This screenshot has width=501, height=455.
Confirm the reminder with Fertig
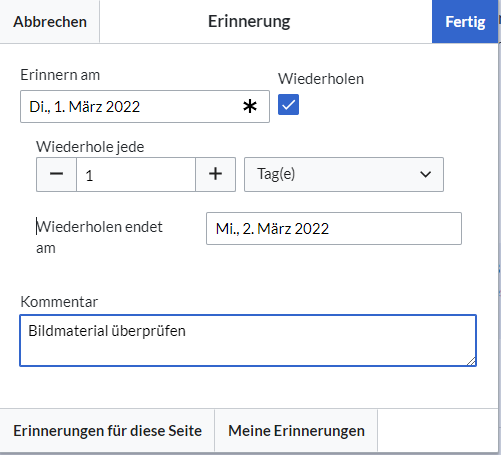click(465, 22)
